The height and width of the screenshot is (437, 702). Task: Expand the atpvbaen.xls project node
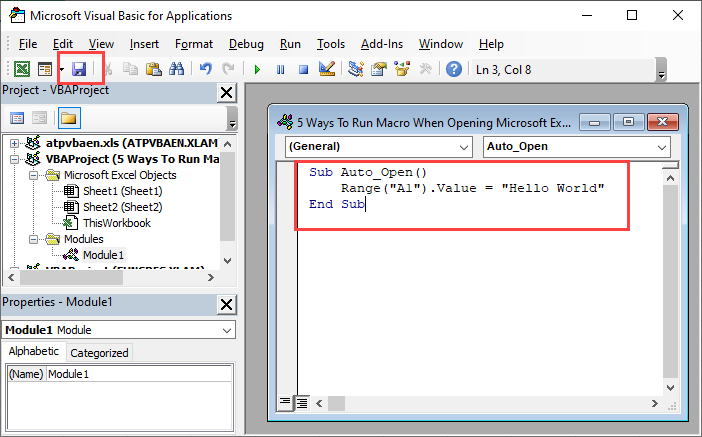(14, 143)
